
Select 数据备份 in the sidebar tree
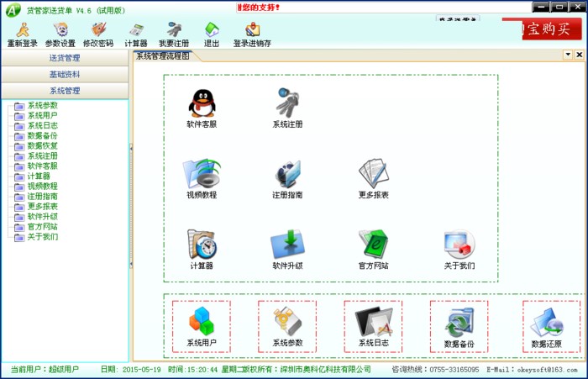pyautogui.click(x=42, y=136)
